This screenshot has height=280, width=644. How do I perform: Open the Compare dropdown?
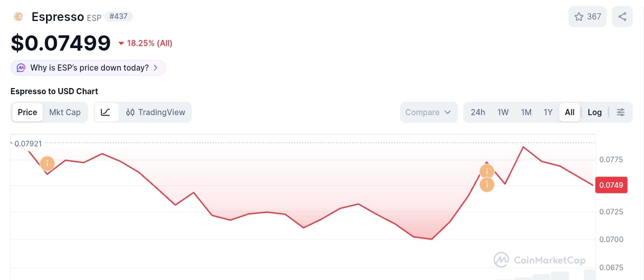[428, 113]
